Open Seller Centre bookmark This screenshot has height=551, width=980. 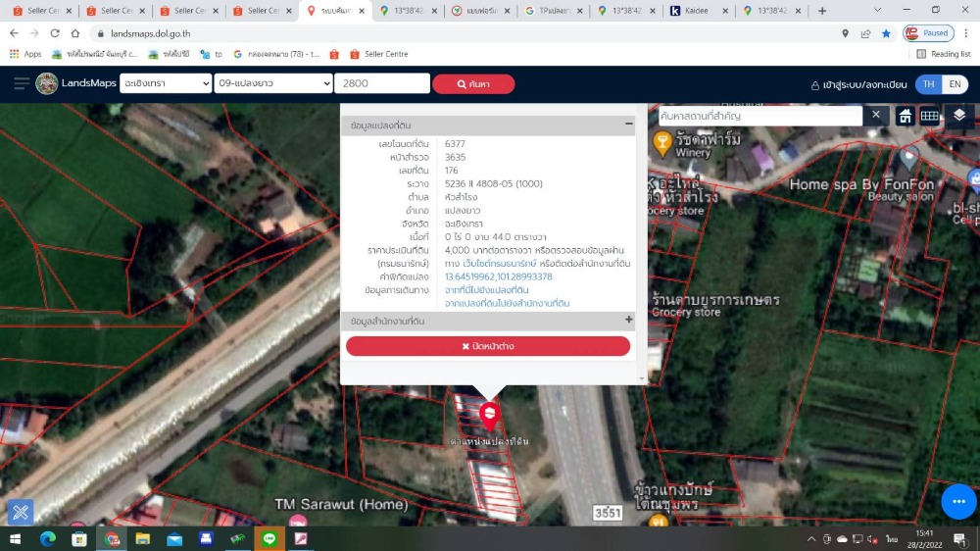(378, 54)
